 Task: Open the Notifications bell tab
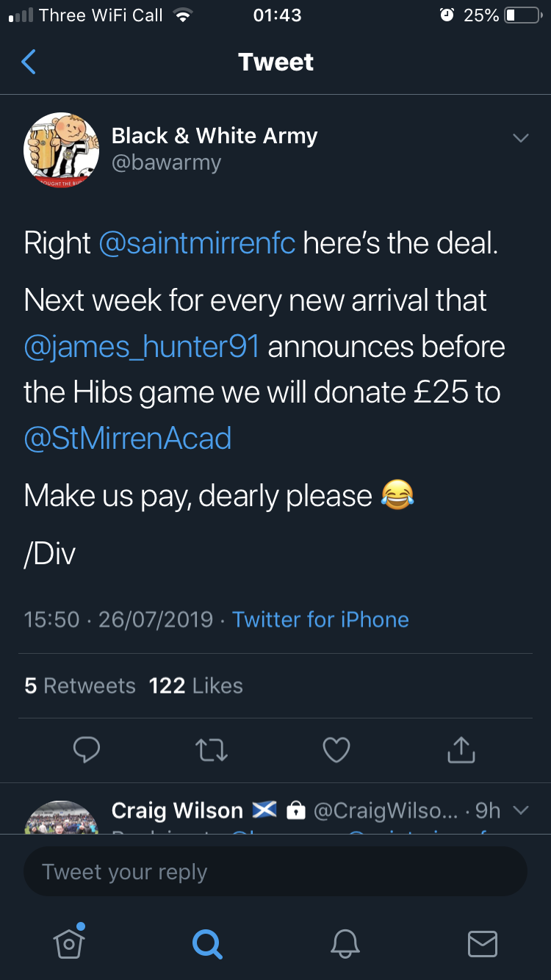coord(345,944)
